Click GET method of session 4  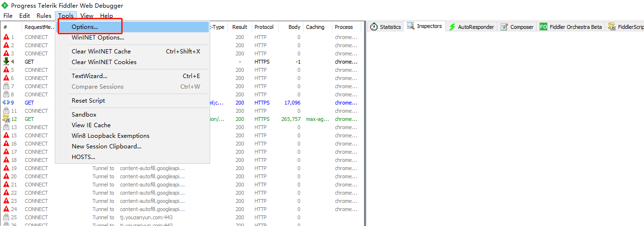pyautogui.click(x=29, y=62)
